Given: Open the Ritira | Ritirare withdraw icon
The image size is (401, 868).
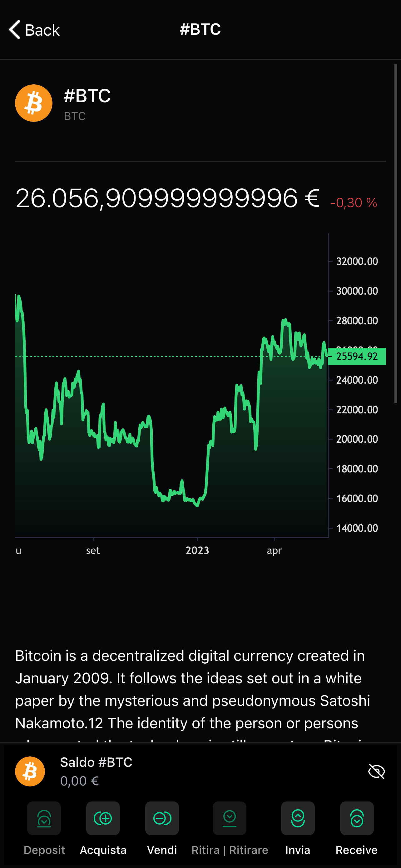Looking at the screenshot, I should point(230,818).
